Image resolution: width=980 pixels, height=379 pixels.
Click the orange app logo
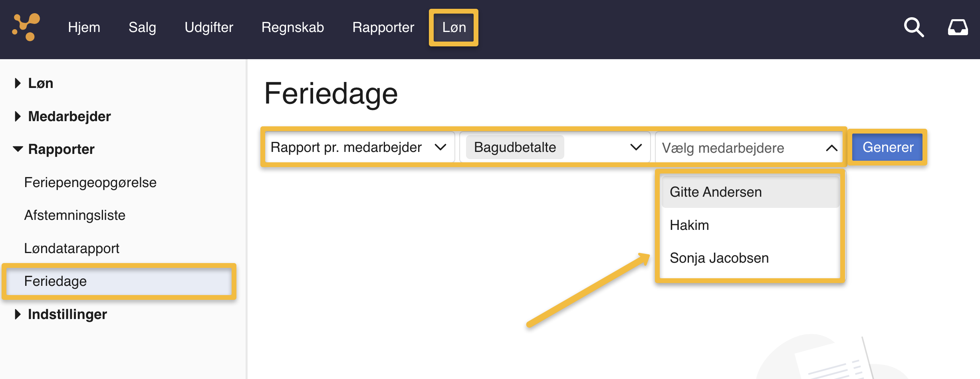(26, 27)
